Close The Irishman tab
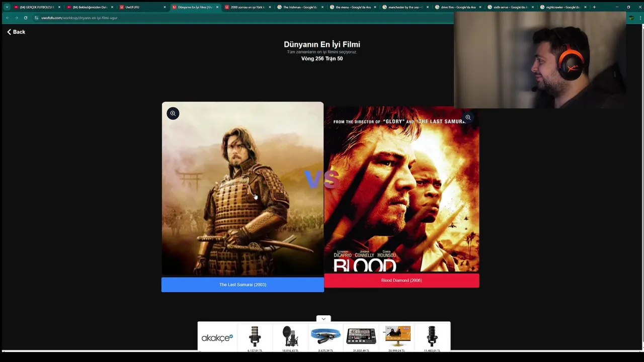This screenshot has width=644, height=362. tap(323, 7)
